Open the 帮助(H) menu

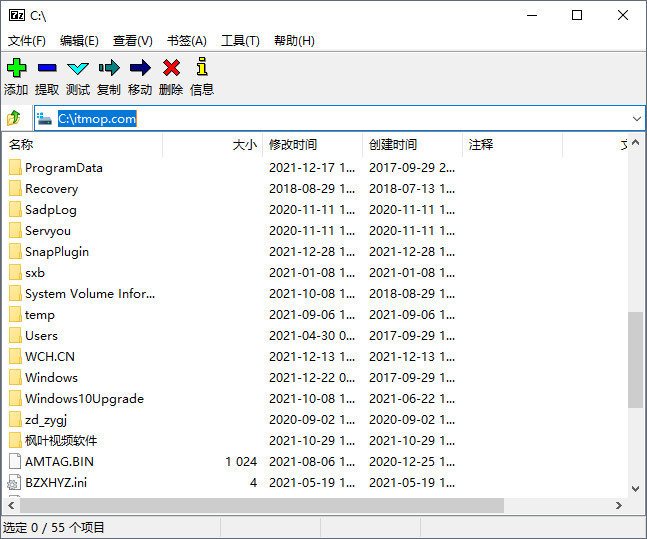click(x=294, y=40)
